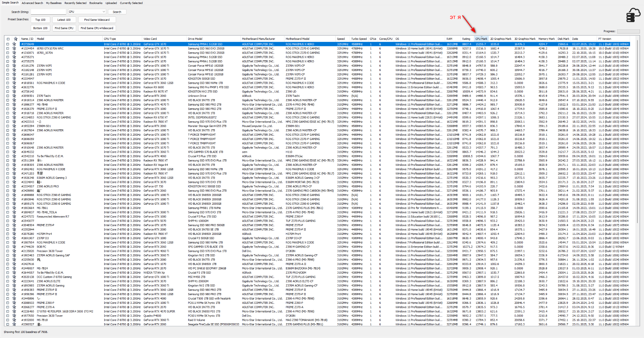Check the box for baseline #2735649
The height and width of the screenshot is (338, 644).
8,44
